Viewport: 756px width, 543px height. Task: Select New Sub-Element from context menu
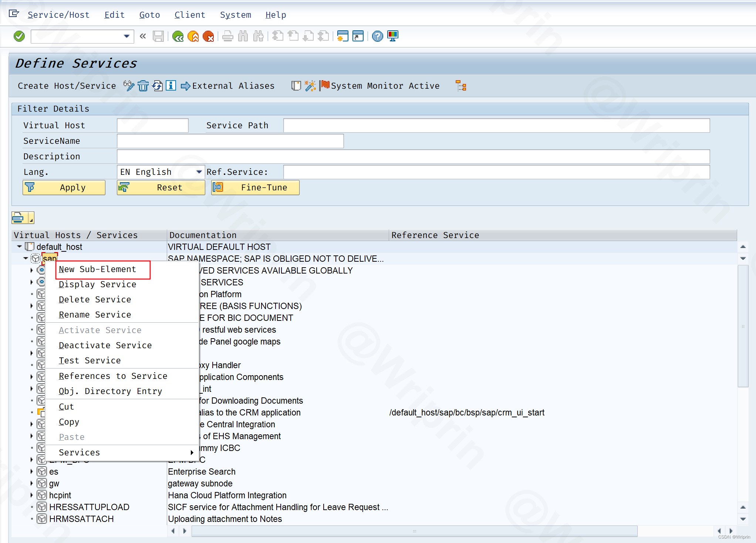(98, 269)
